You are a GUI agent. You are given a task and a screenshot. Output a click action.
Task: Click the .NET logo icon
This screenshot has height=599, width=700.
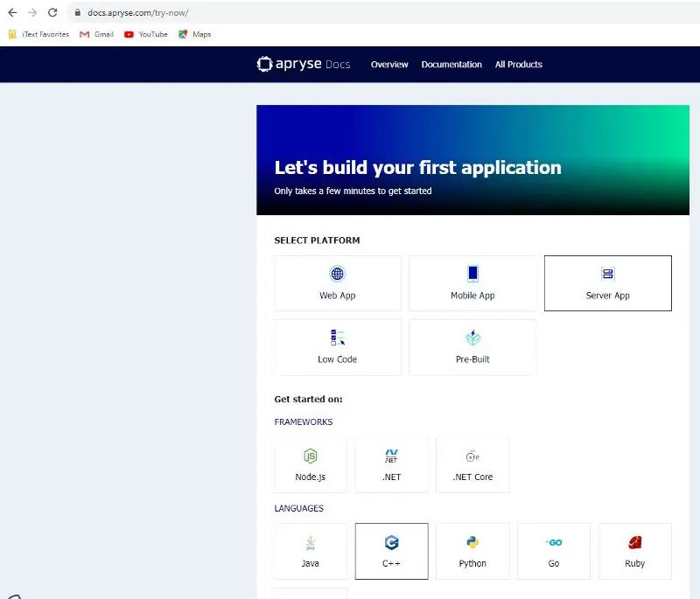tap(391, 456)
